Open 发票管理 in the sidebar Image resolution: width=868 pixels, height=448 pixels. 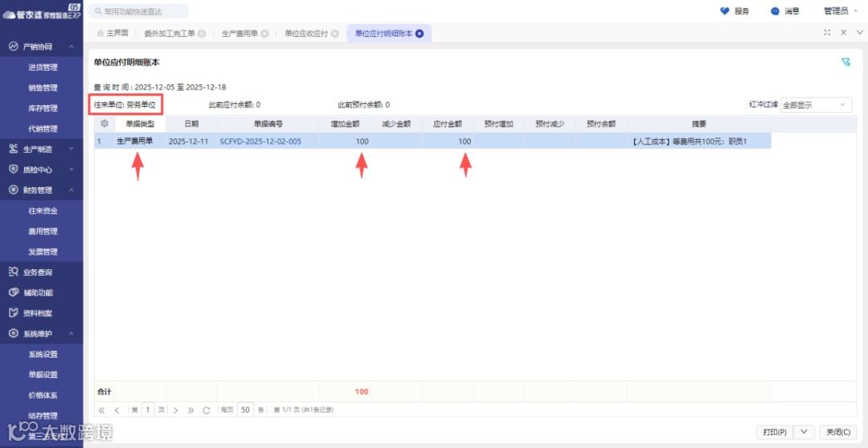pos(43,252)
